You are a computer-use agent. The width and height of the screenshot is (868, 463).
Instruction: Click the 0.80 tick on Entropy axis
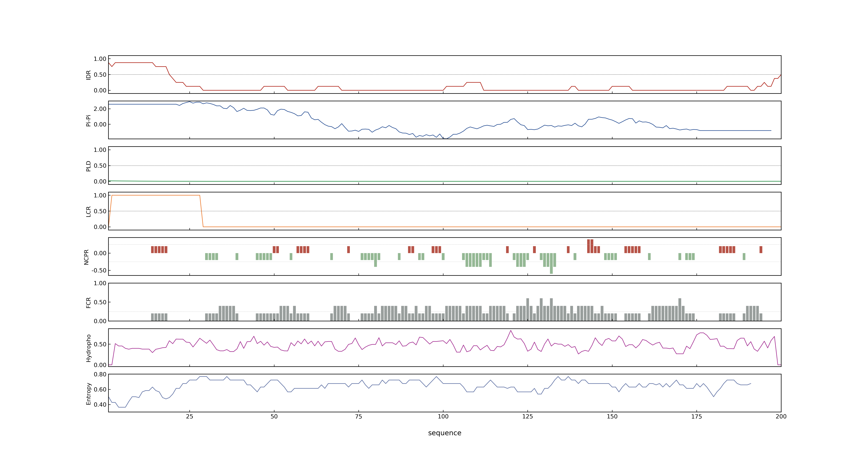click(100, 374)
